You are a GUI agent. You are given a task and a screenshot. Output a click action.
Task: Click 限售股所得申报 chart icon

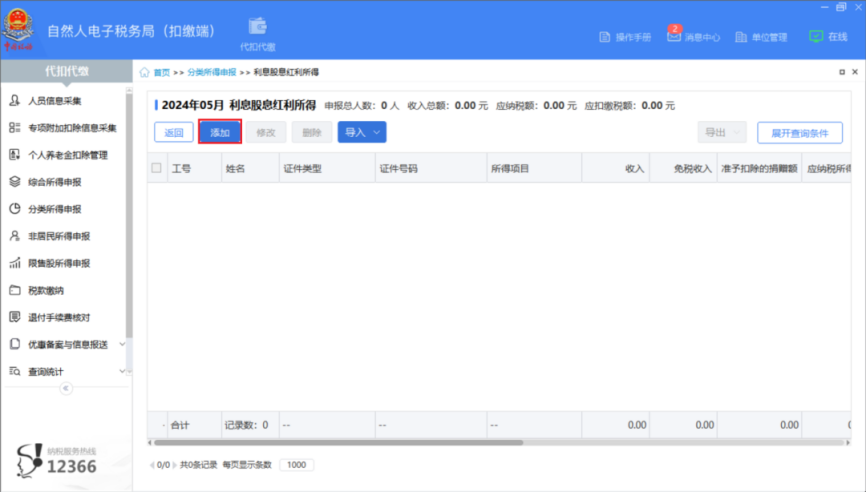(15, 263)
